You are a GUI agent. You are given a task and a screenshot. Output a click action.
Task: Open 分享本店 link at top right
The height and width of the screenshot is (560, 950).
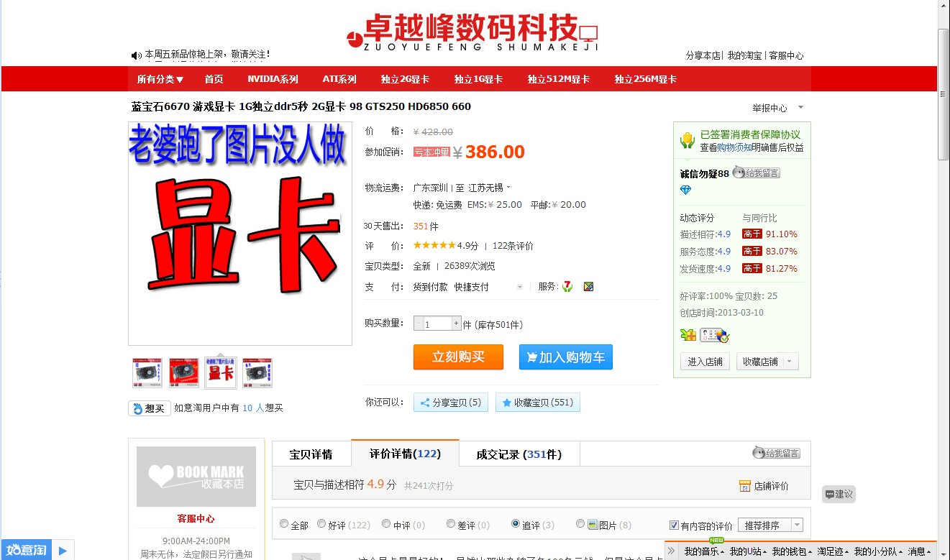(703, 55)
